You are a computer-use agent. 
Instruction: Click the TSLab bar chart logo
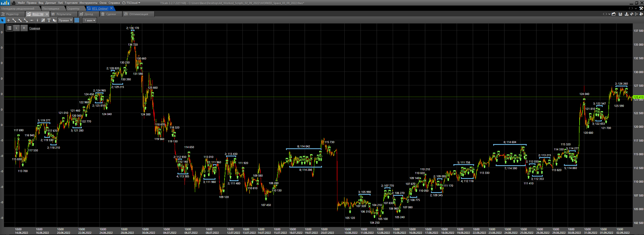[x=5, y=3]
